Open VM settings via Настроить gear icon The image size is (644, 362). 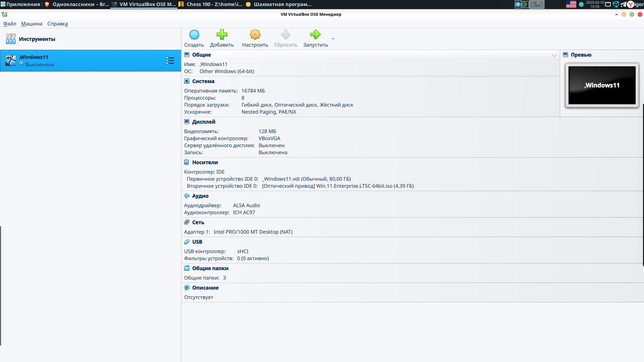tap(255, 35)
